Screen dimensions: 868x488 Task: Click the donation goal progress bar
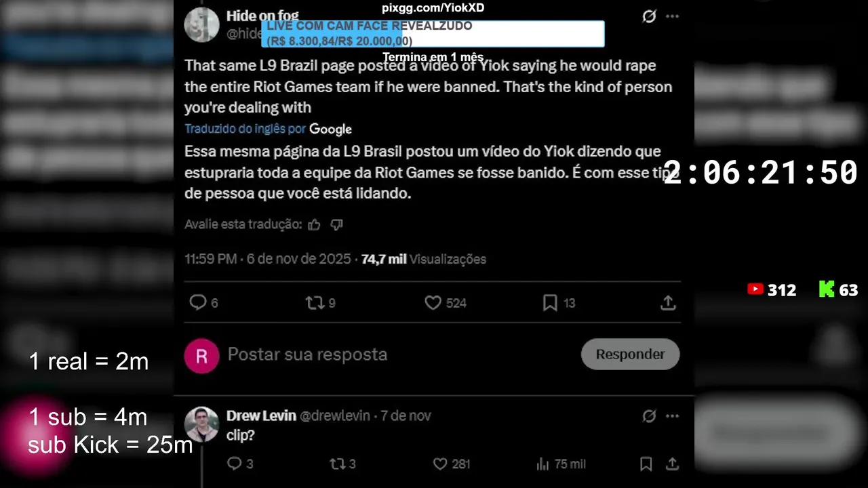click(x=433, y=34)
